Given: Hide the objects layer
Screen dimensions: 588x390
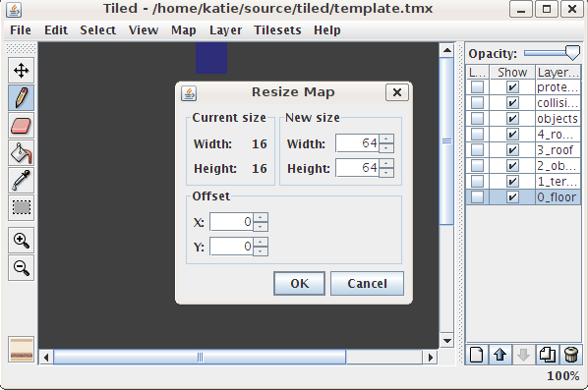Looking at the screenshot, I should [512, 119].
